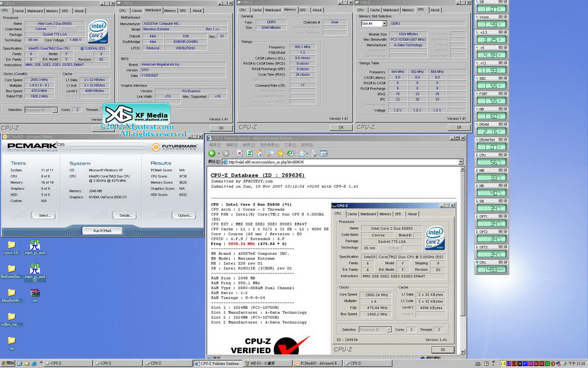Click the Start button on the taskbar

(x=7, y=363)
